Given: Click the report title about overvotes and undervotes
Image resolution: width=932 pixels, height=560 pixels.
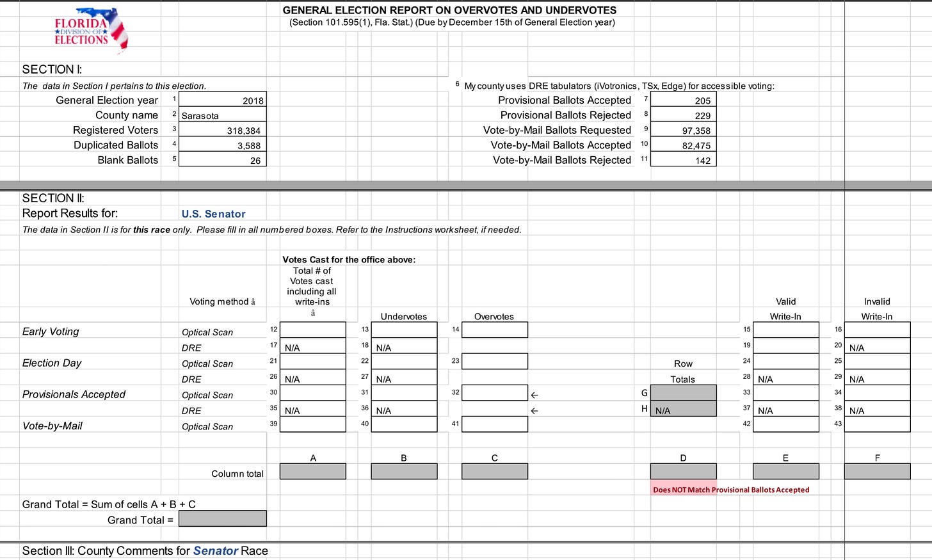Looking at the screenshot, I should [x=449, y=10].
